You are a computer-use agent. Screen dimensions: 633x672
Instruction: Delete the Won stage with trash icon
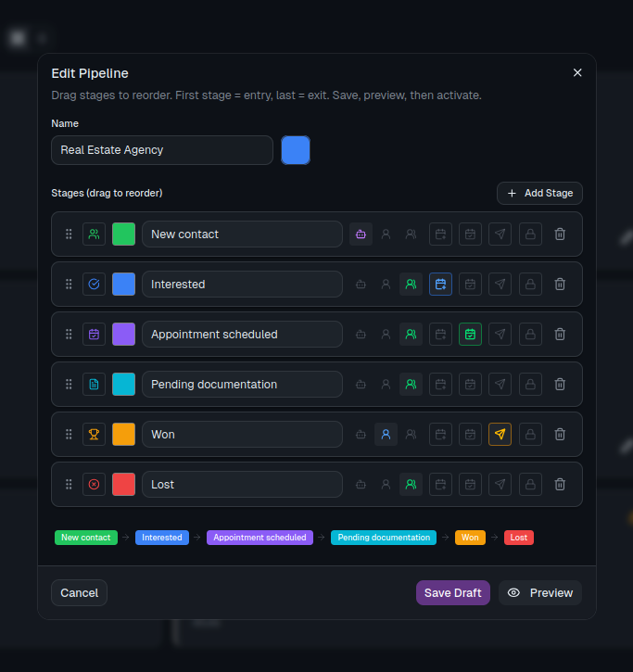tap(560, 435)
